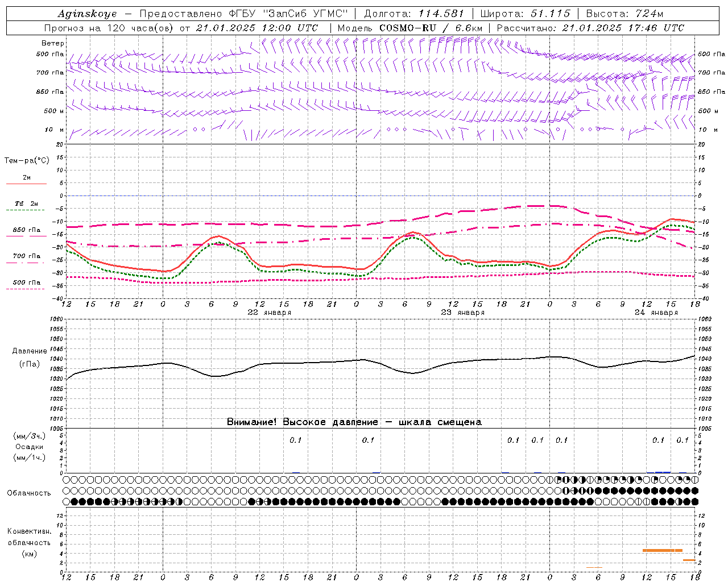The height and width of the screenshot is (582, 728).
Task: Click the dotted pink line under "500 гПа" temperature legend
Action: point(26,289)
